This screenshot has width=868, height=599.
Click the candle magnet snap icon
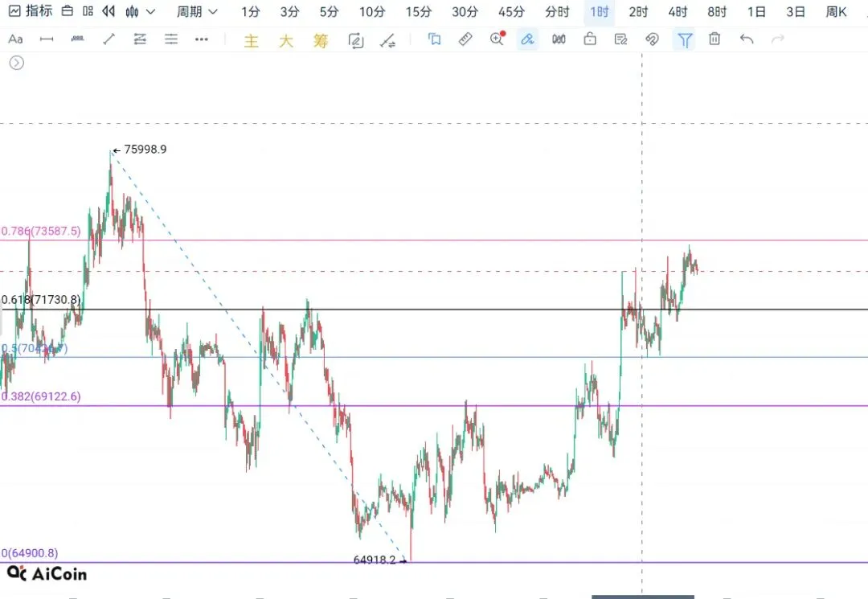[559, 39]
